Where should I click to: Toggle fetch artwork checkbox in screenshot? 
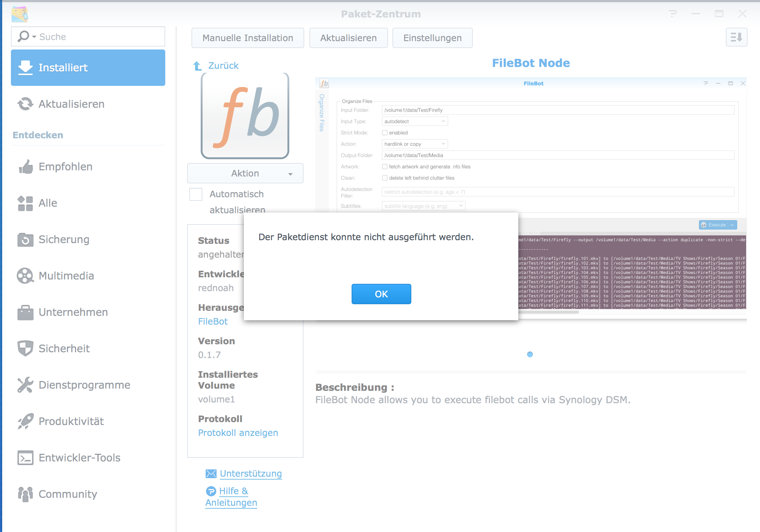coord(385,167)
